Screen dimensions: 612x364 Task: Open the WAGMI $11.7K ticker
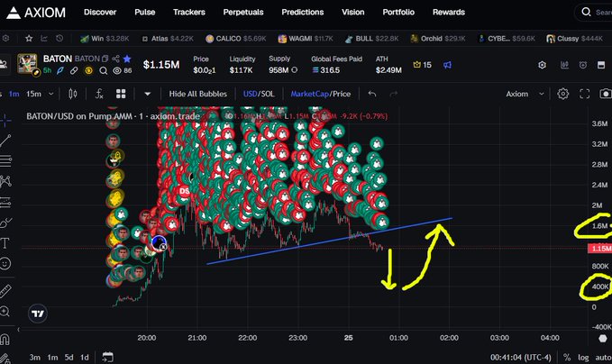[x=306, y=39]
